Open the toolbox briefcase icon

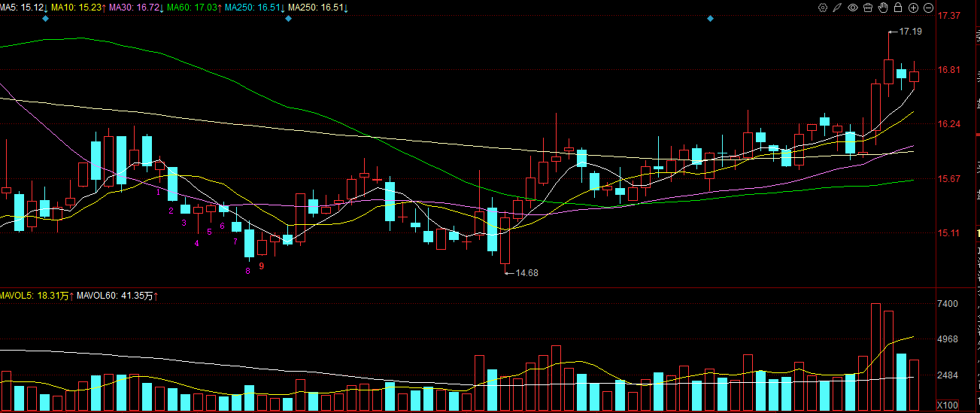click(868, 8)
